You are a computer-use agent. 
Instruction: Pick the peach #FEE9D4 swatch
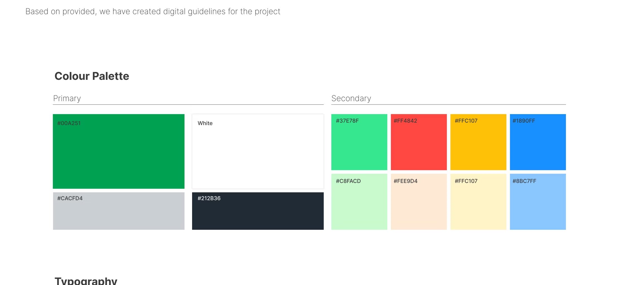(419, 202)
